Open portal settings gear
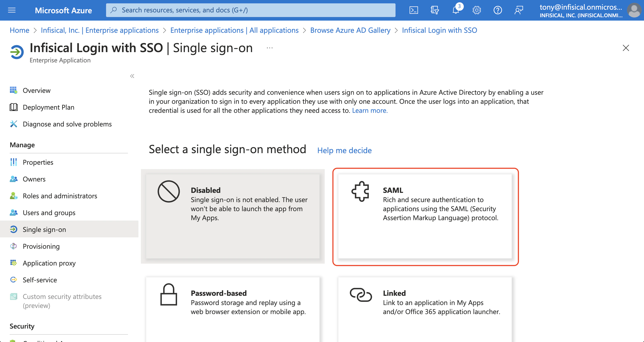Screen dimensions: 644x342 click(477, 10)
